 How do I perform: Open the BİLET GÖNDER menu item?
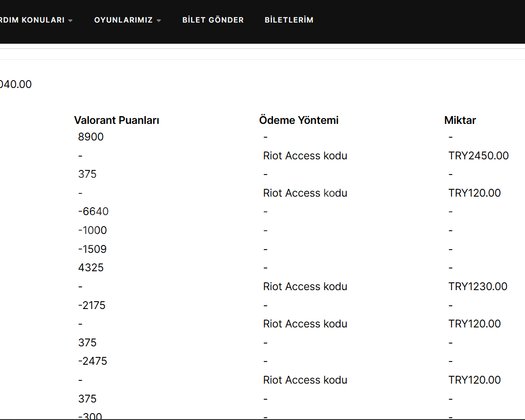pyautogui.click(x=213, y=20)
